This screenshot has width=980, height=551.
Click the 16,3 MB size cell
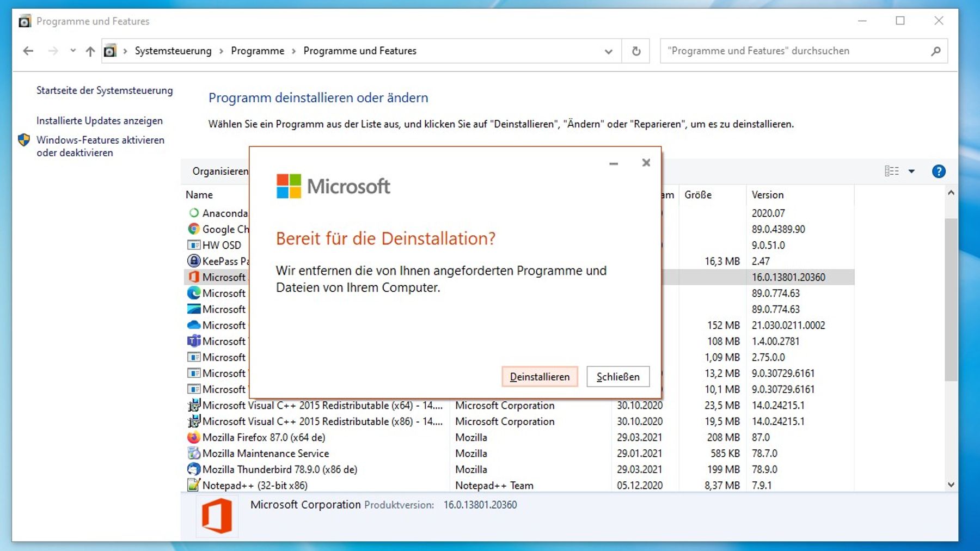click(722, 261)
